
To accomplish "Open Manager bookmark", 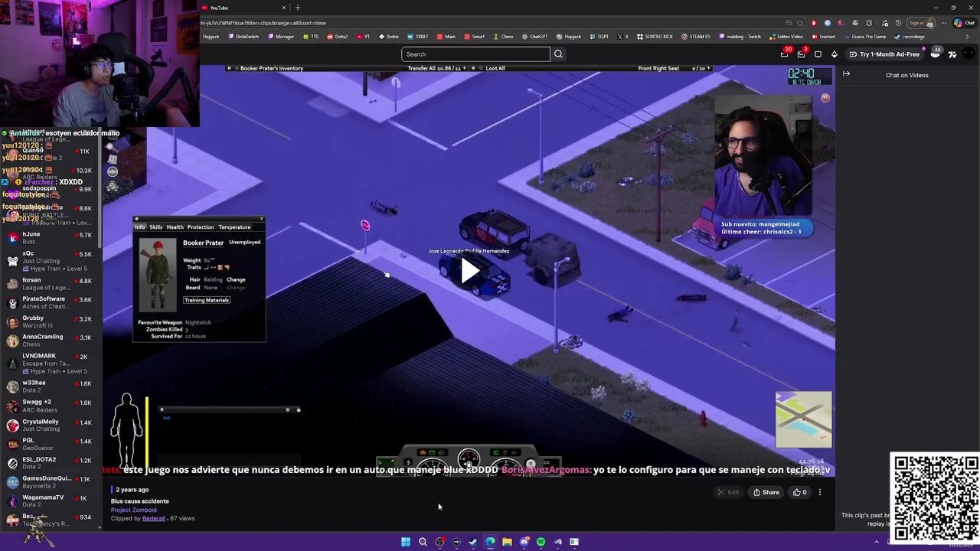I will point(280,37).
